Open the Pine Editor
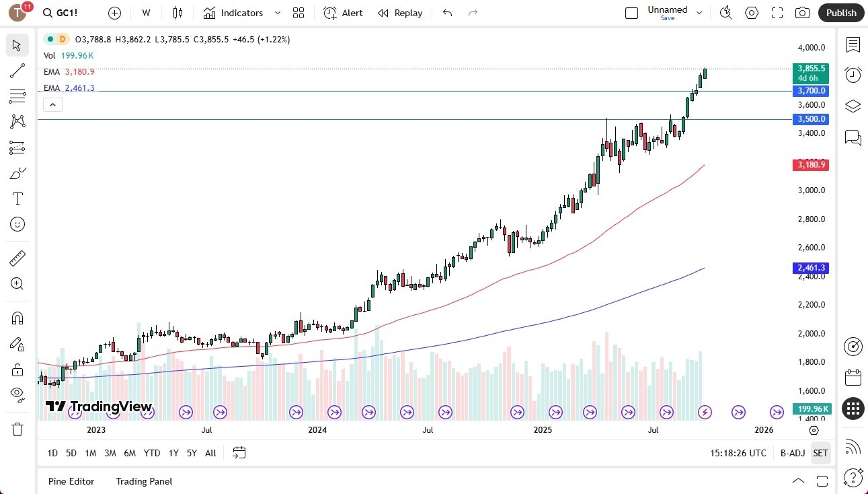 pos(71,481)
